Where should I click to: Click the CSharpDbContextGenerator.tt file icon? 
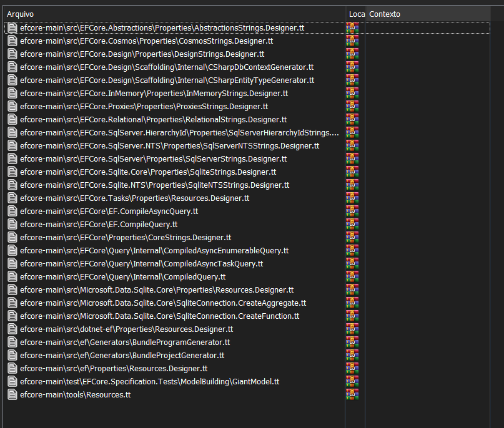point(12,67)
